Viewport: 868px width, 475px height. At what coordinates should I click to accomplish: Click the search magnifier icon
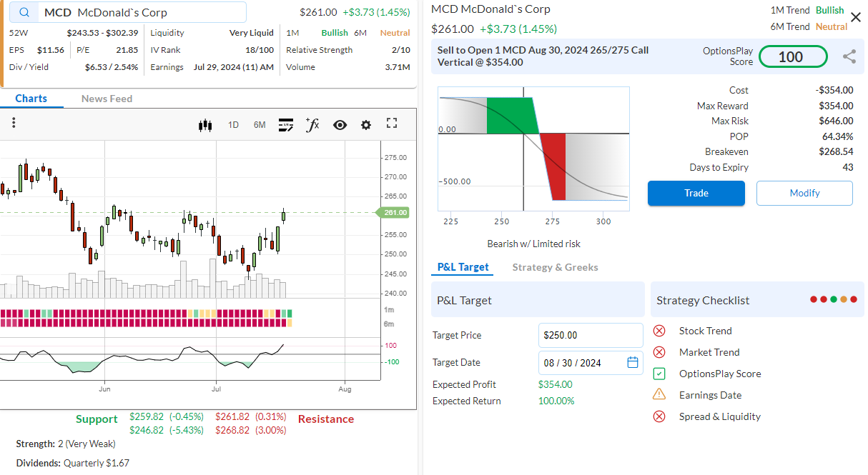pos(25,12)
